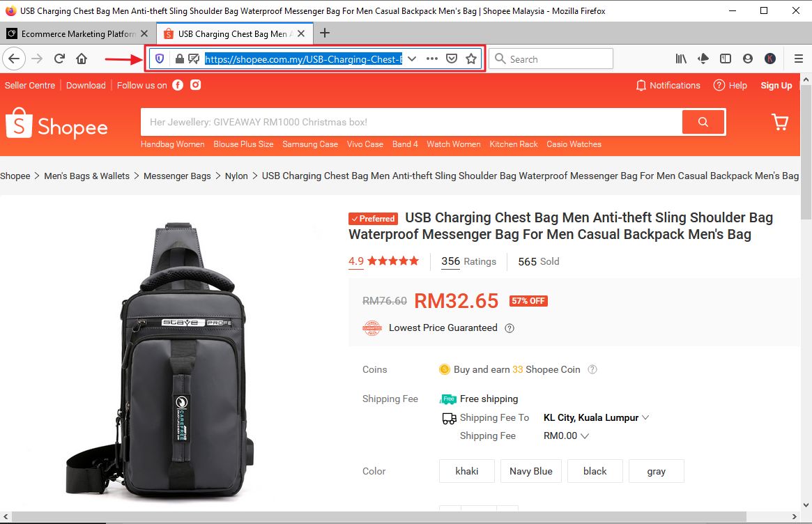This screenshot has width=812, height=524.
Task: Expand KL City, Kuala Lumpur shipping destination
Action: (645, 417)
